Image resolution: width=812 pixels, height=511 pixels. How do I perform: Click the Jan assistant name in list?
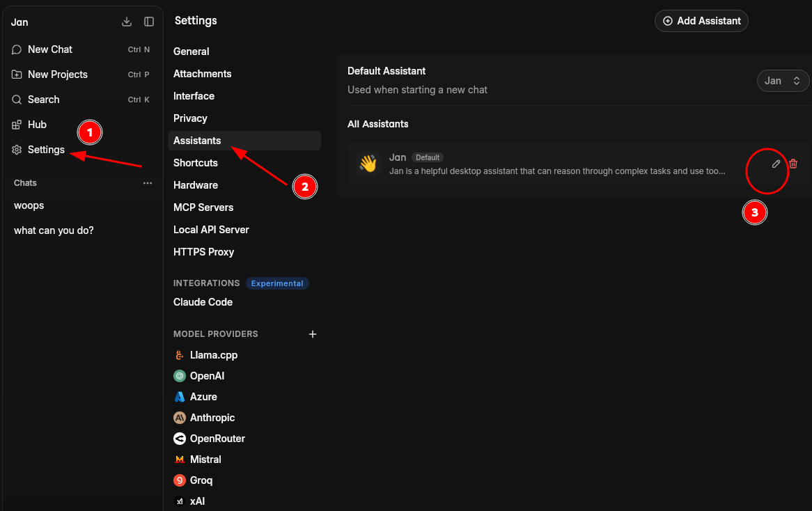(x=397, y=157)
